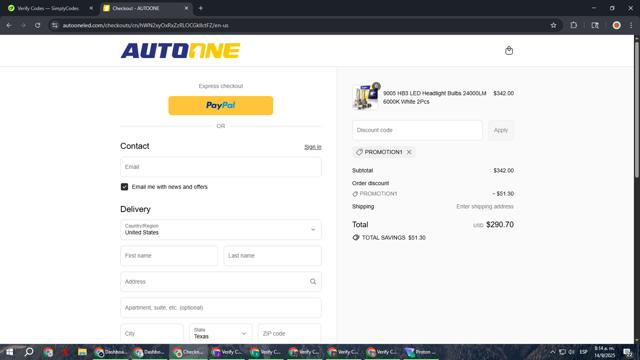Click the Apply discount button
The image size is (640, 360).
[x=501, y=130]
